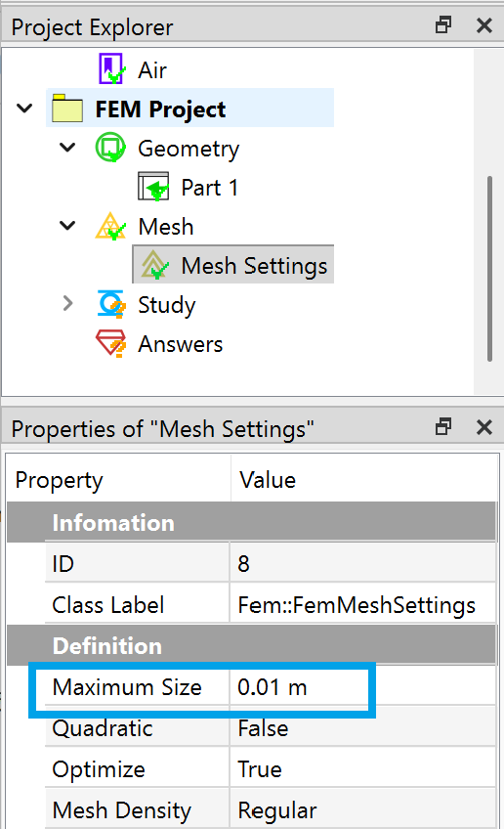This screenshot has height=829, width=504.
Task: Collapse the Geometry tree branch
Action: [67, 148]
